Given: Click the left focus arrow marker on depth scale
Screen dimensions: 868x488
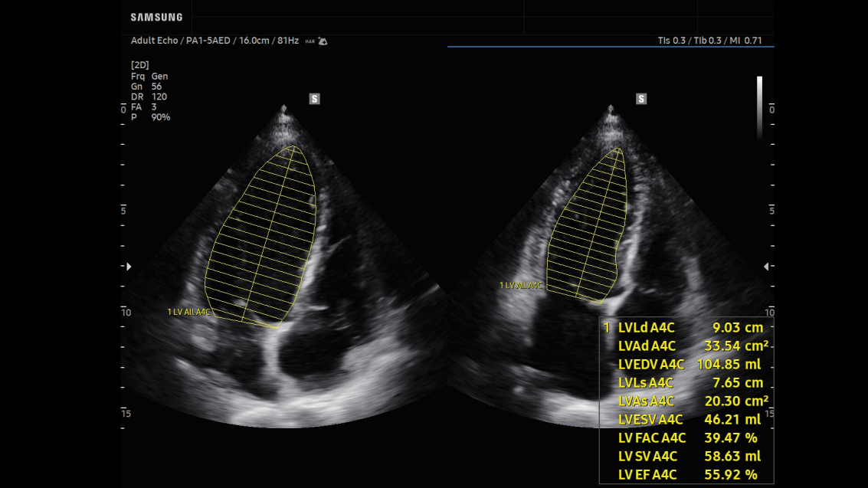Looking at the screenshot, I should 129,267.
